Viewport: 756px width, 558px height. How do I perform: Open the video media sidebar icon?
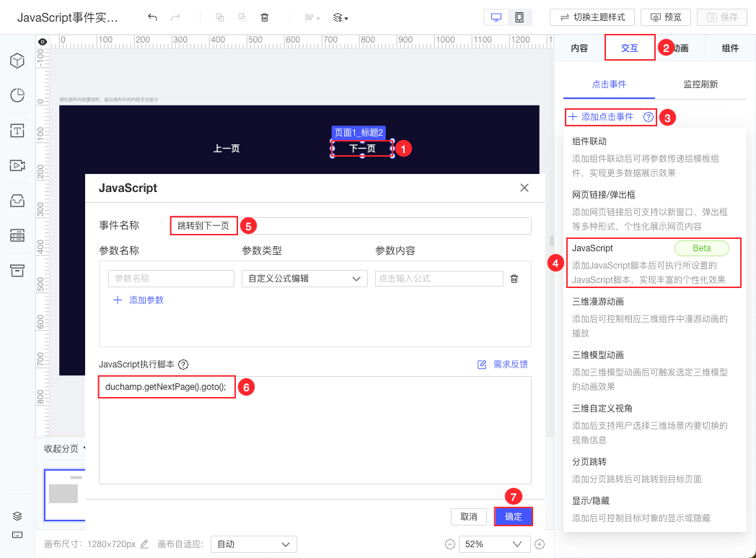[17, 165]
